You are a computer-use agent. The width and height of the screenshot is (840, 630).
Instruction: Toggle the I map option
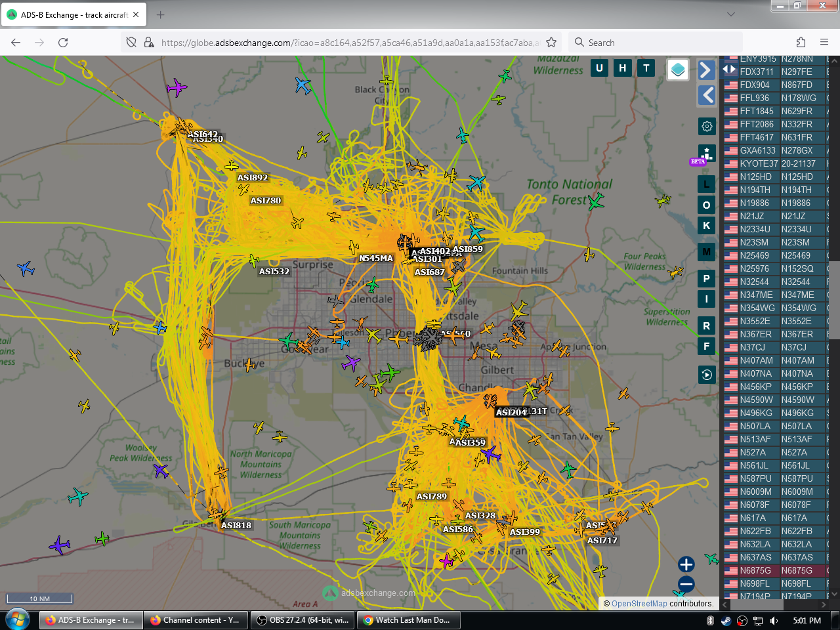(707, 299)
